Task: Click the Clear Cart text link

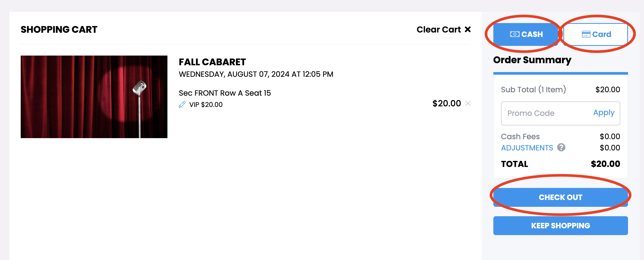Action: point(439,29)
